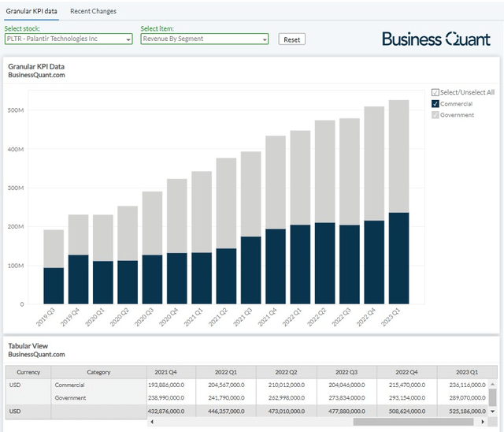Click scroll left arrow of table scrollbar
Image resolution: width=504 pixels, height=432 pixels.
point(152,422)
